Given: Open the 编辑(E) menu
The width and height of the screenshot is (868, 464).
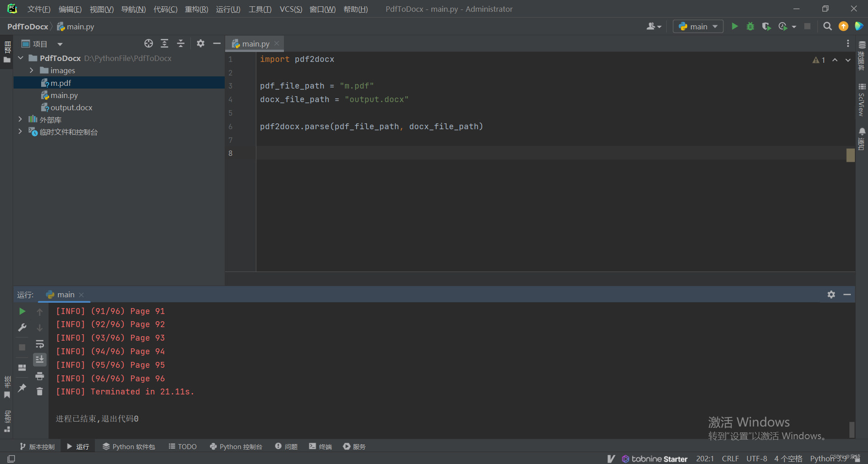Looking at the screenshot, I should point(70,9).
